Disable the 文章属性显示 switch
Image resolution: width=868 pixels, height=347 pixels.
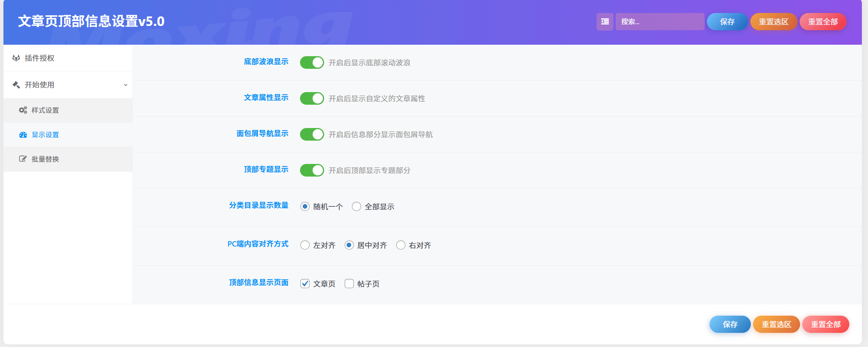pos(311,98)
